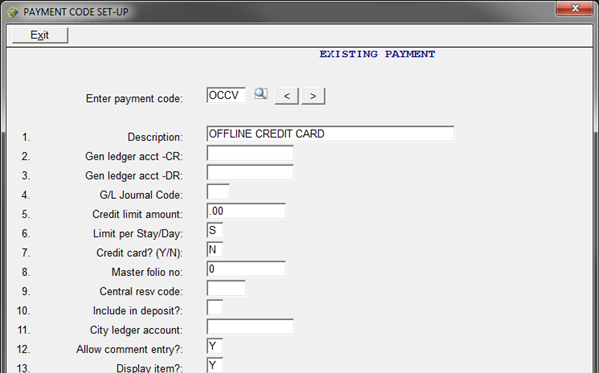This screenshot has width=599, height=373.
Task: Click the payment code lookup magnifier icon
Action: (261, 94)
